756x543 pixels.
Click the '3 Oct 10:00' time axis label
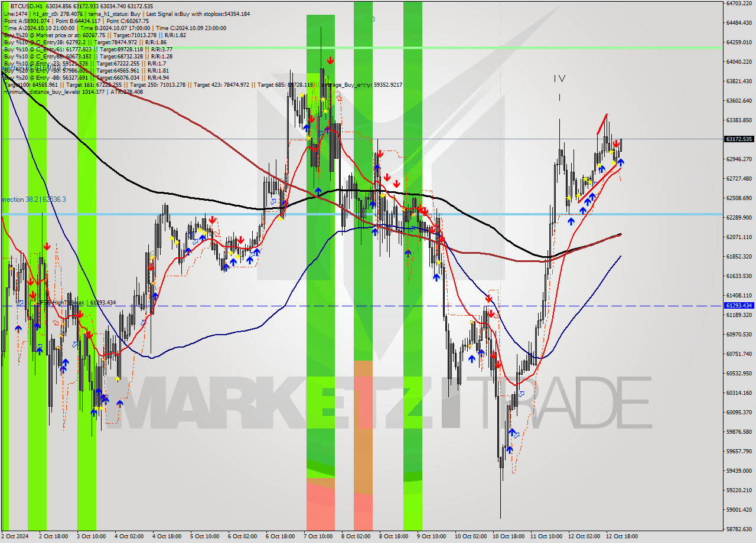pos(92,537)
